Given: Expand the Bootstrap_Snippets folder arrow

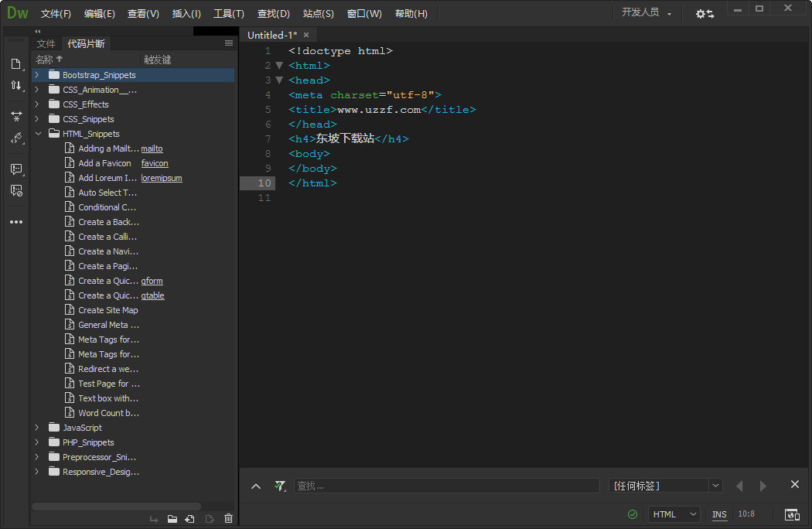Looking at the screenshot, I should click(x=37, y=75).
